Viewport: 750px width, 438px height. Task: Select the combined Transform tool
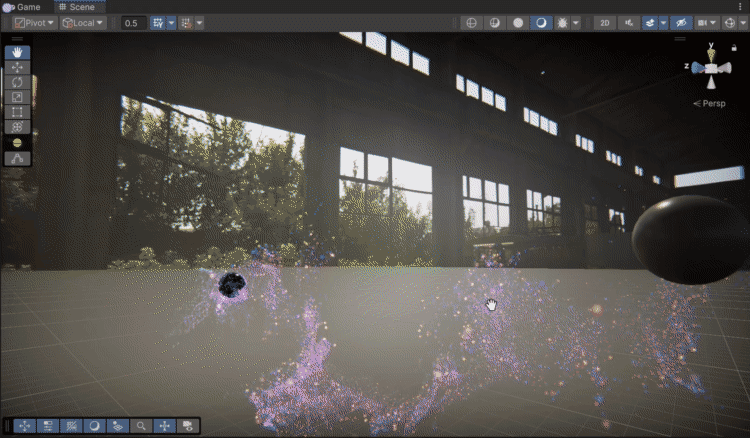coord(17,127)
